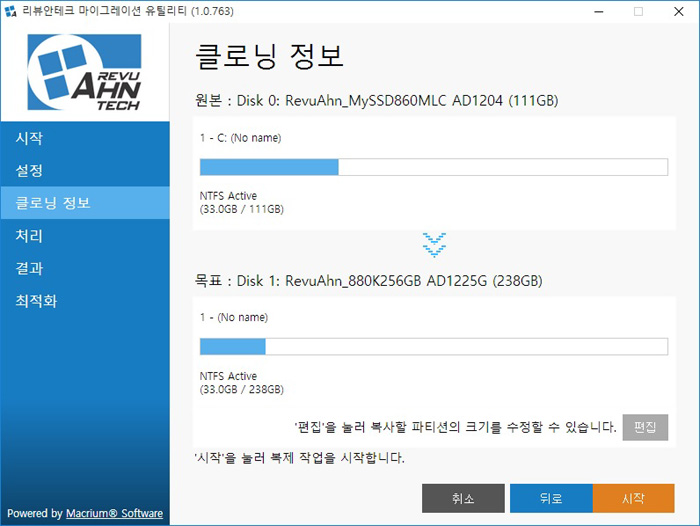Viewport: 700px width, 526px height.
Task: Click the 편집 edit button
Action: click(x=645, y=427)
